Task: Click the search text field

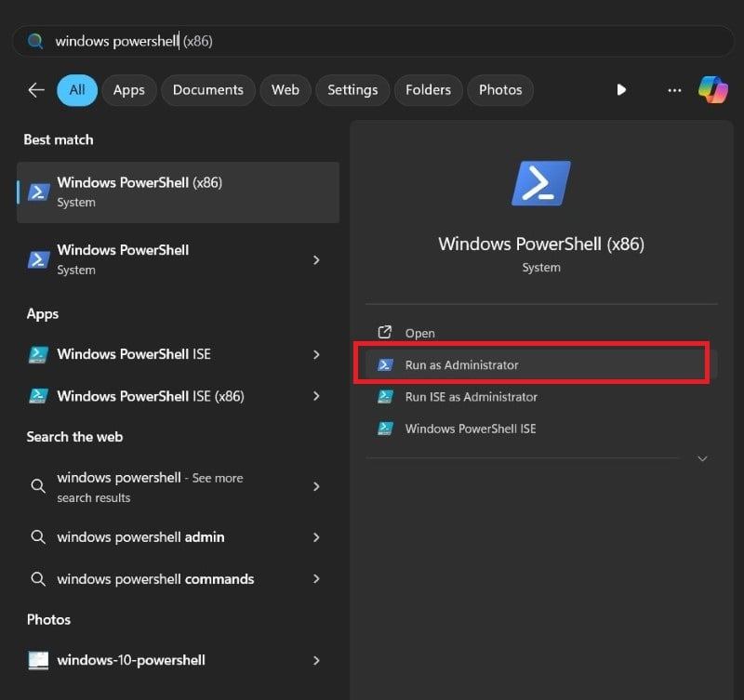Action: [x=373, y=41]
